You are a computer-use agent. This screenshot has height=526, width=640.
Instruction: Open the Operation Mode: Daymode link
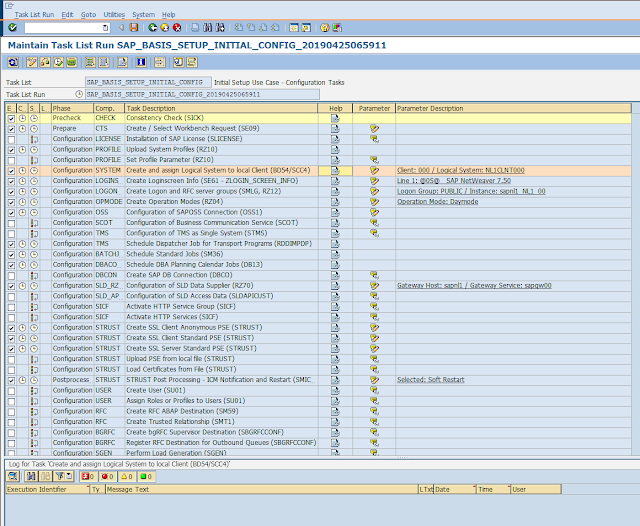tap(438, 202)
